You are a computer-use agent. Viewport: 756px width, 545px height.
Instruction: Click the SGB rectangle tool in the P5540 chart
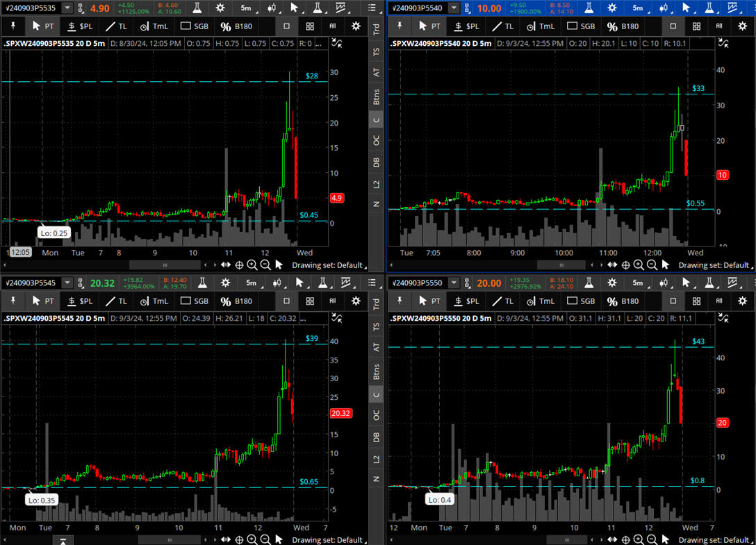coord(582,26)
